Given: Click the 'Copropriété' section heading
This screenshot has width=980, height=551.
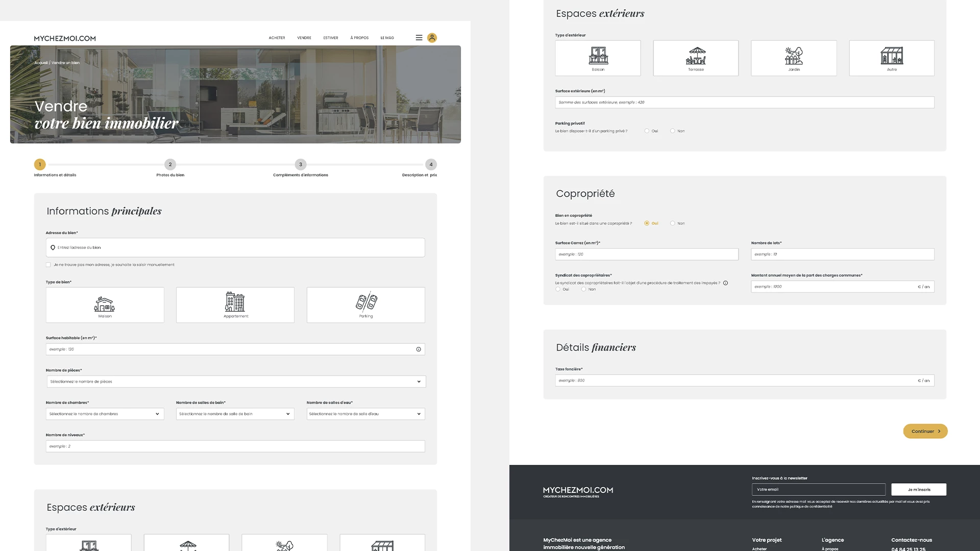Looking at the screenshot, I should pyautogui.click(x=585, y=194).
